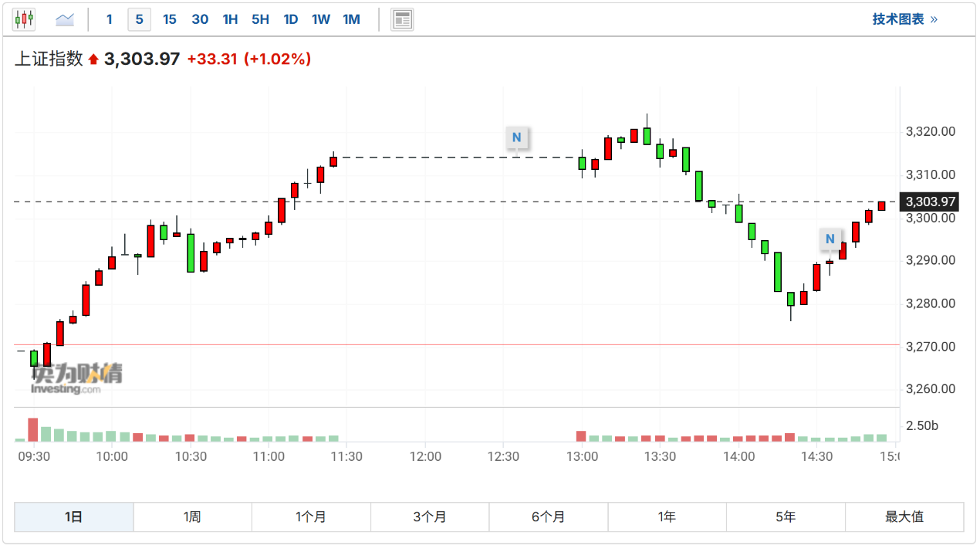This screenshot has height=549, width=980.
Task: Click the tall red volume bar at 09:30
Action: 33,430
